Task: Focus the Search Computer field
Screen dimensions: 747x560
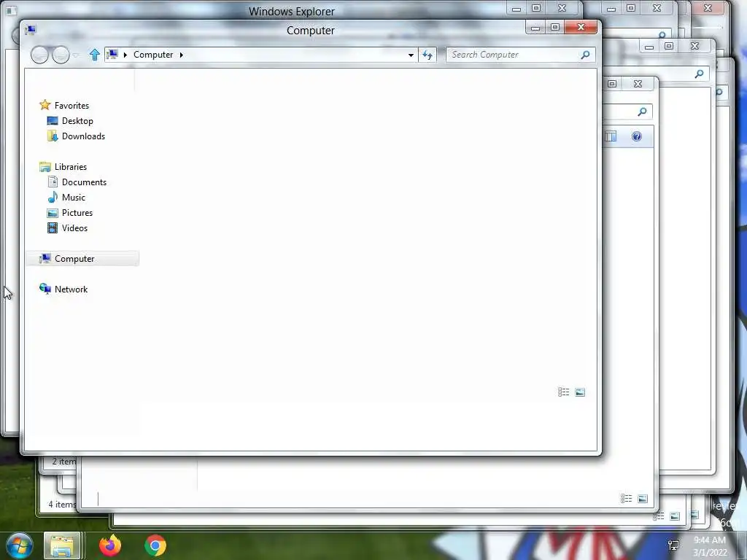Action: tap(520, 55)
